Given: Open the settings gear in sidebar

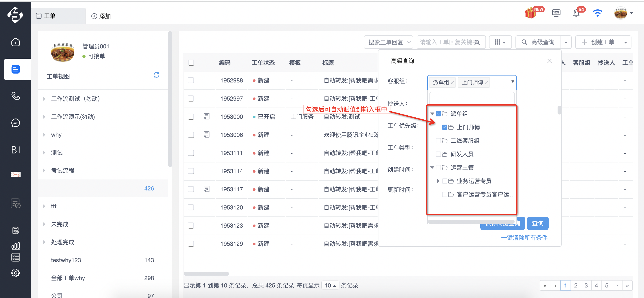Looking at the screenshot, I should [x=15, y=273].
